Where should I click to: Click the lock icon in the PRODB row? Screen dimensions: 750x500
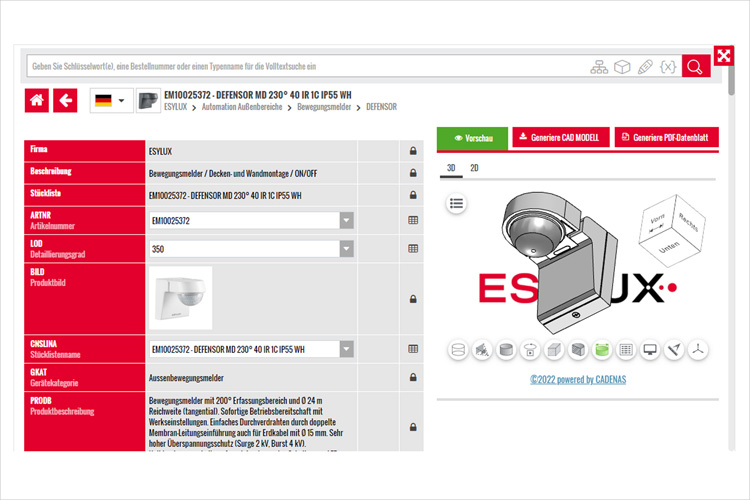[413, 427]
